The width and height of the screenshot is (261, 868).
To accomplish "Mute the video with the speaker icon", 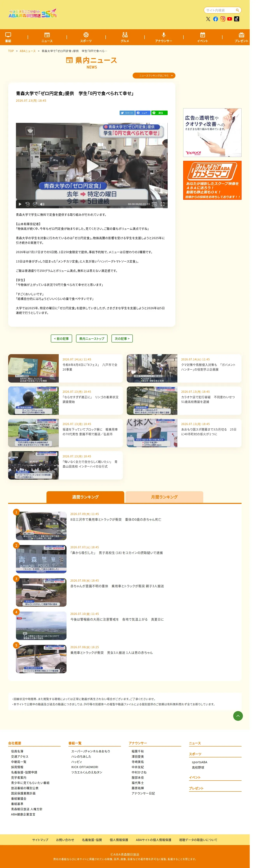I will click(42, 204).
